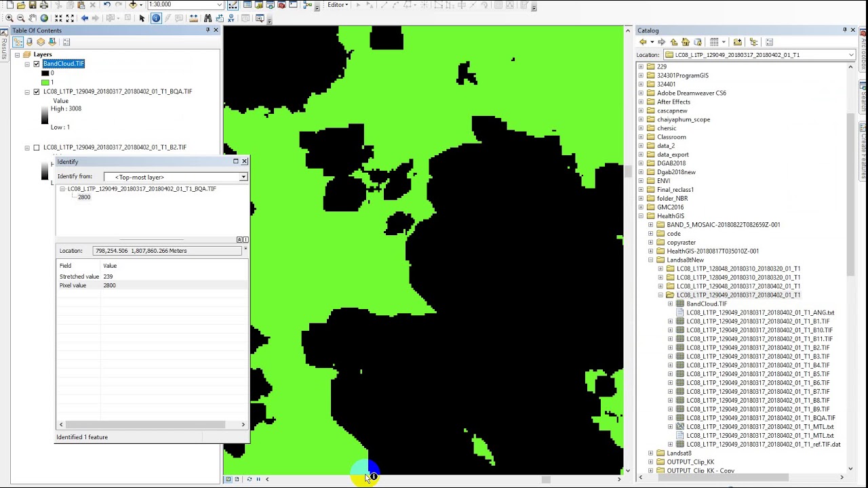
Task: Zoom to Full Extent globe icon
Action: (x=44, y=18)
